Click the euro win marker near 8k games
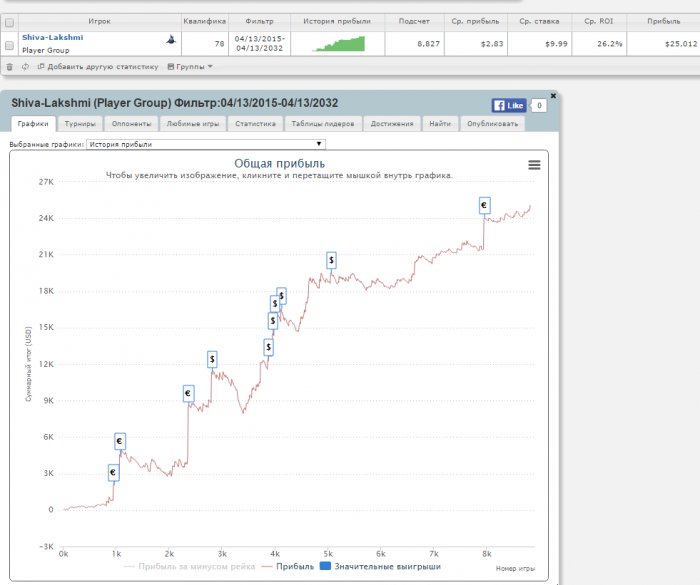Viewport: 700px width, 585px height. 484,205
